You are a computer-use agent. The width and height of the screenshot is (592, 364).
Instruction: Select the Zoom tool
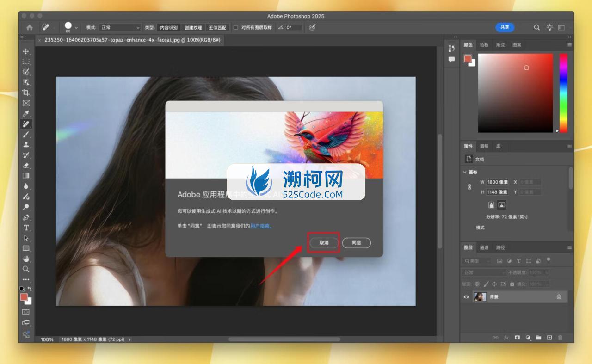tap(26, 269)
